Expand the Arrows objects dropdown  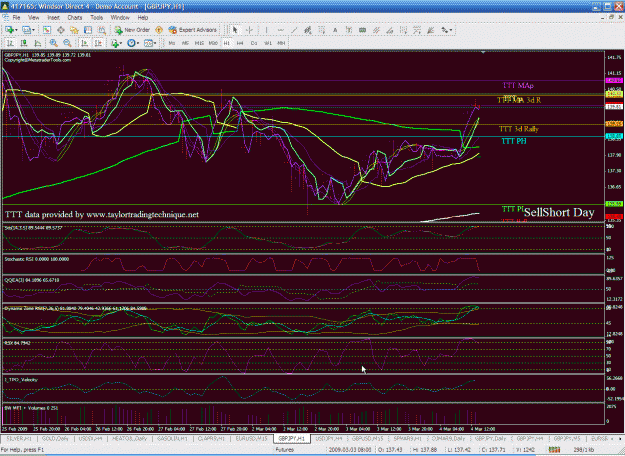coord(451,30)
